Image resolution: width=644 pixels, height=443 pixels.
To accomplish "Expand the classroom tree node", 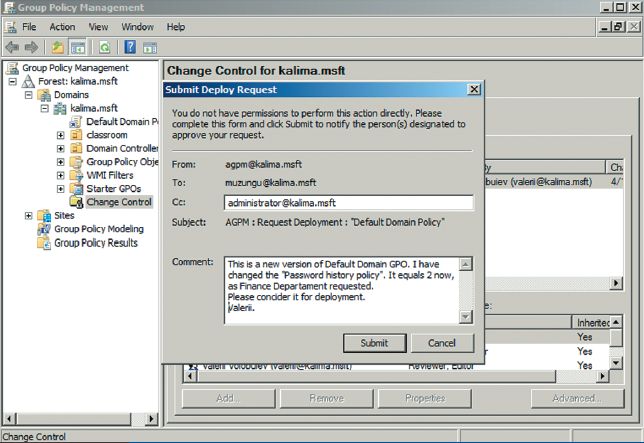I will point(60,135).
